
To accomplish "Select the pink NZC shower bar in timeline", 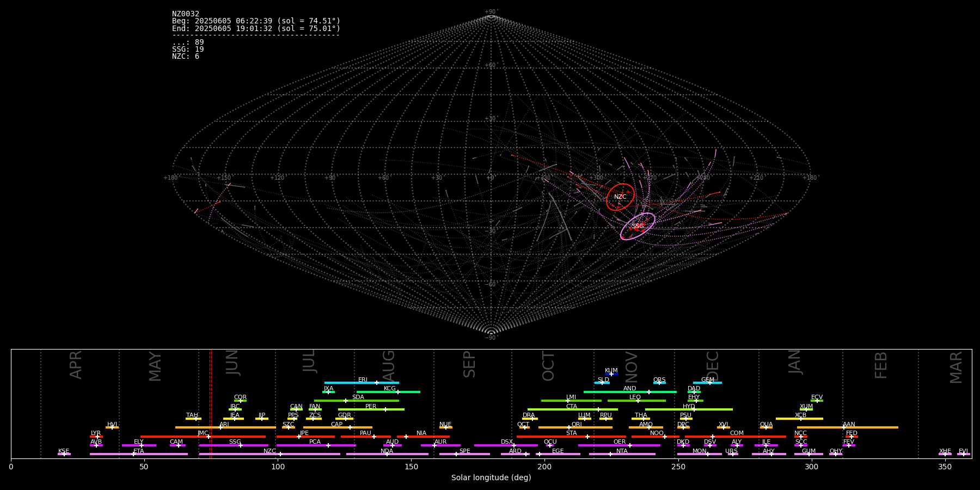I will coord(269,454).
